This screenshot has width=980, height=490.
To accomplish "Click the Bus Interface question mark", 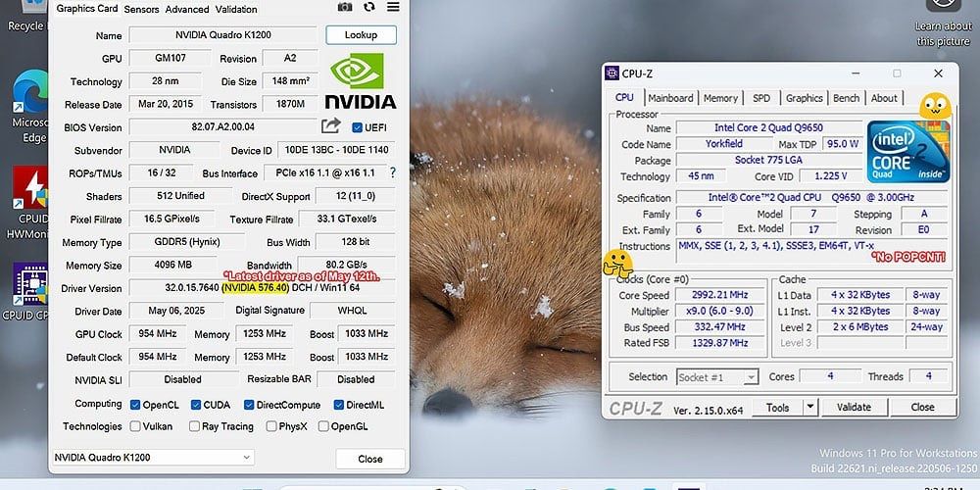I will (393, 172).
